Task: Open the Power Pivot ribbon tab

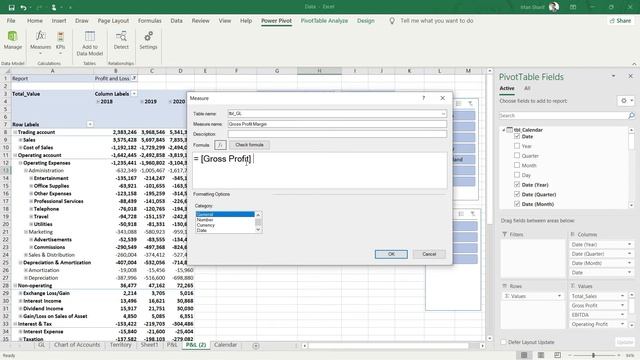Action: [x=276, y=20]
